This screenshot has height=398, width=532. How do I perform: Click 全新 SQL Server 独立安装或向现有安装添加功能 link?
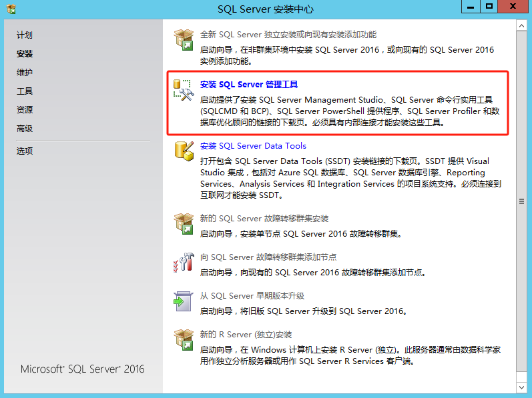click(x=288, y=35)
